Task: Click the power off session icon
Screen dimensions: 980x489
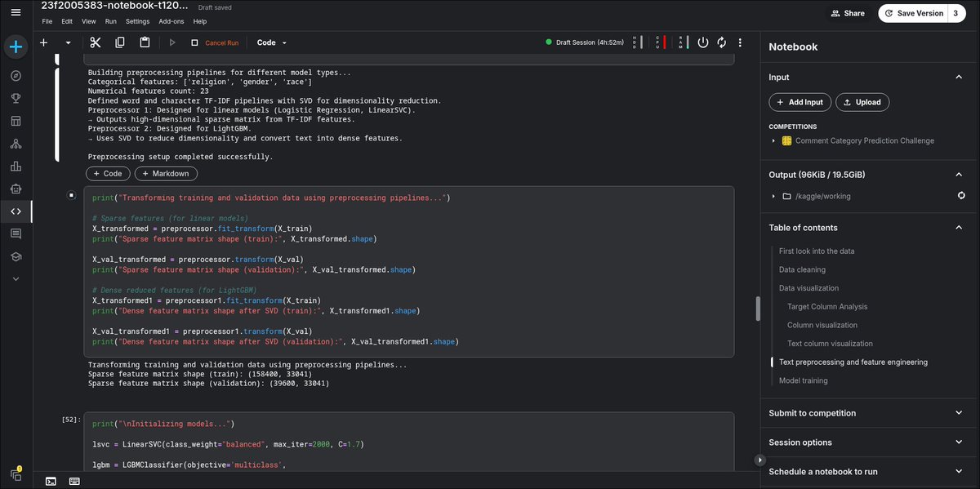Action: [x=703, y=42]
